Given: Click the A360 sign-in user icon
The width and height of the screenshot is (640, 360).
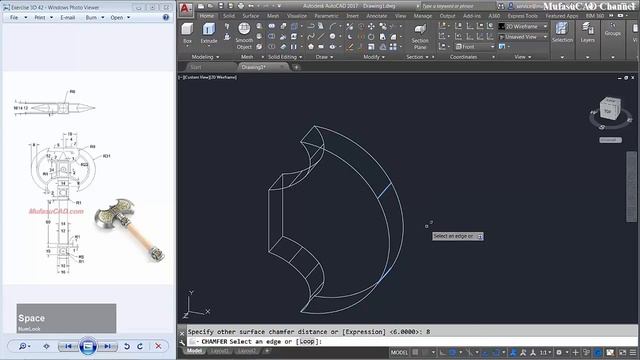Looking at the screenshot, I should coord(510,6).
